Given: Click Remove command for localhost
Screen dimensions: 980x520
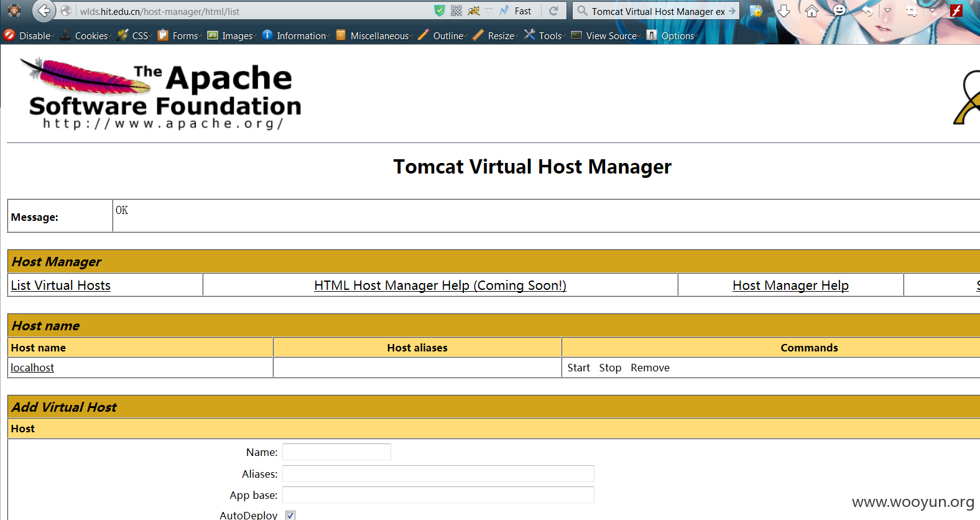Looking at the screenshot, I should (650, 368).
